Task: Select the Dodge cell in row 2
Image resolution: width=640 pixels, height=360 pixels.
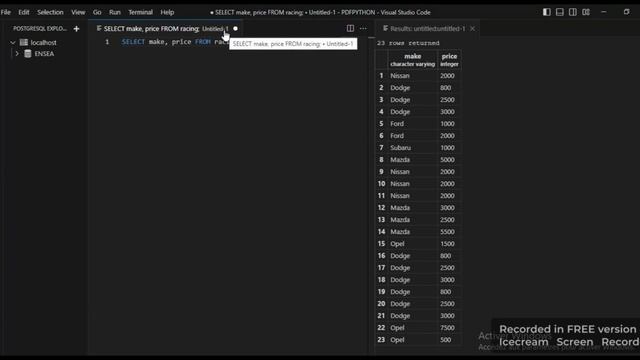Action: pyautogui.click(x=412, y=88)
